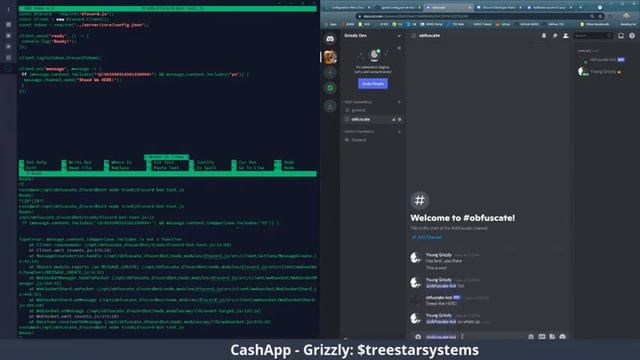Viewport: 640px width, 360px height.
Task: Add a channel to Text Channels category
Action: click(399, 102)
